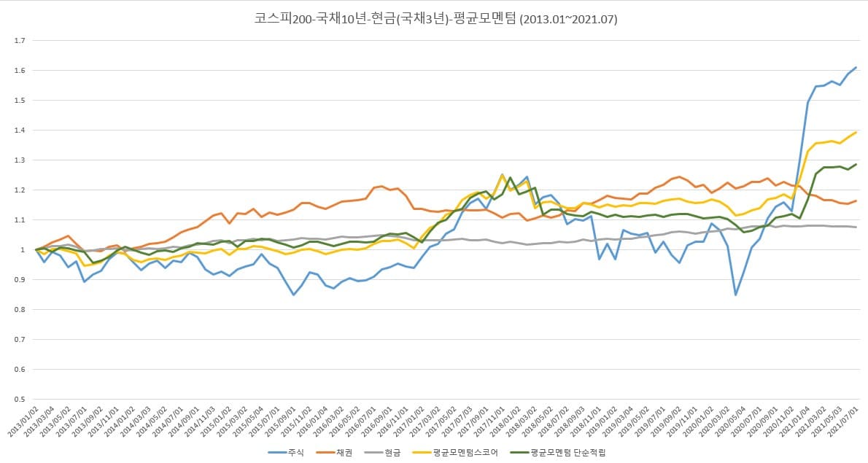Click the green line marker beside 평균모멘텀 단순적립
Image resolution: width=868 pixels, height=463 pixels.
click(519, 453)
